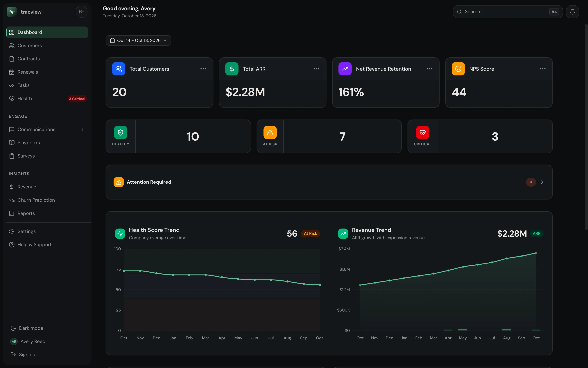Image resolution: width=588 pixels, height=368 pixels.
Task: Click the 161% retention value
Action: point(351,92)
